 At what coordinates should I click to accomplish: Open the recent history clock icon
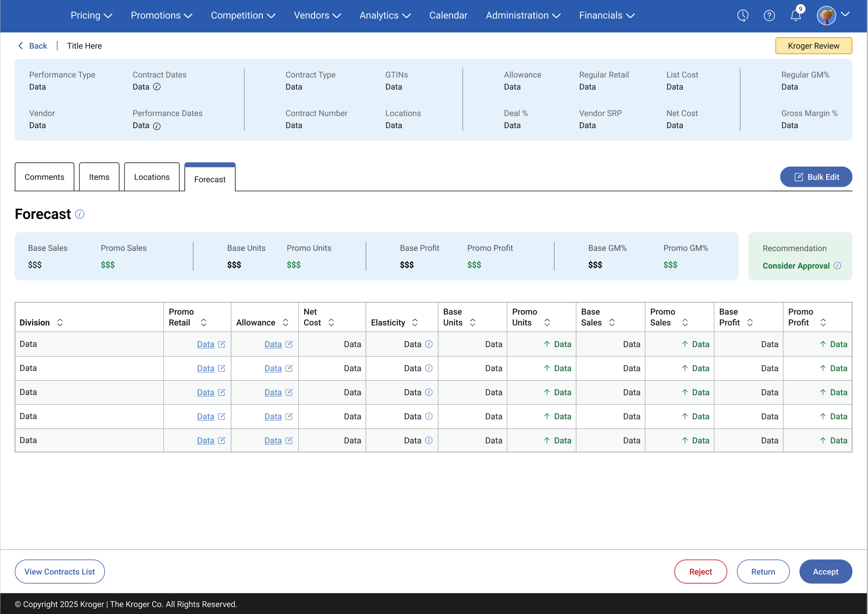742,16
